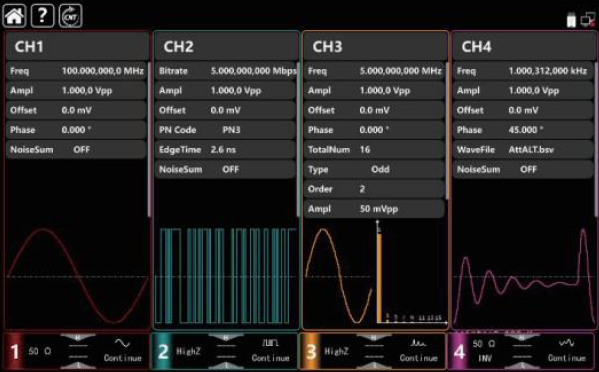Check the network connection status icon
This screenshot has width=599, height=372.
[588, 19]
